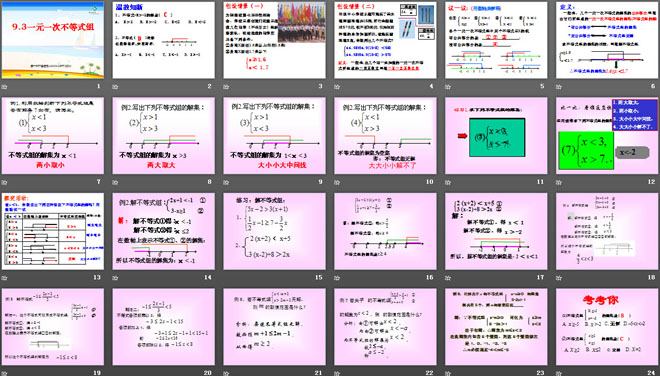Screen dimensions: 660x376
Task: Select slide 12 with the green x<3, x>7 box
Action: point(607,136)
